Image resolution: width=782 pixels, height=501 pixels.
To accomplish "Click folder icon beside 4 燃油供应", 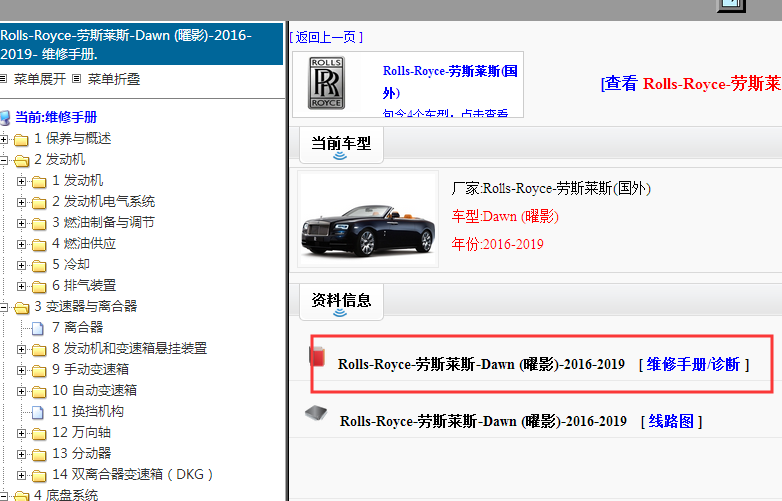I will [39, 244].
